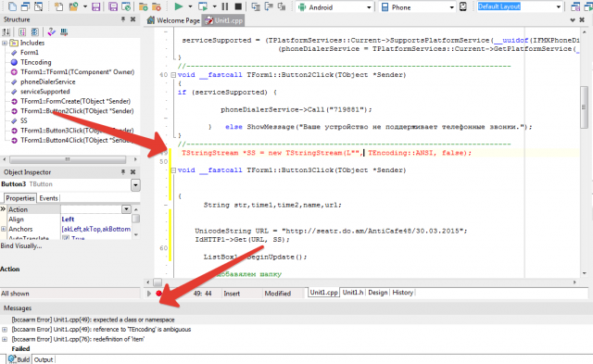Open the Run button dropdown arrow
The height and width of the screenshot is (364, 593).
[190, 6]
